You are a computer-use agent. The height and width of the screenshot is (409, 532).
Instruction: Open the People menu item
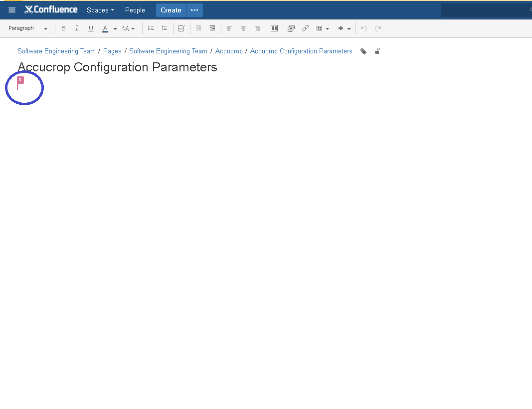tap(135, 10)
